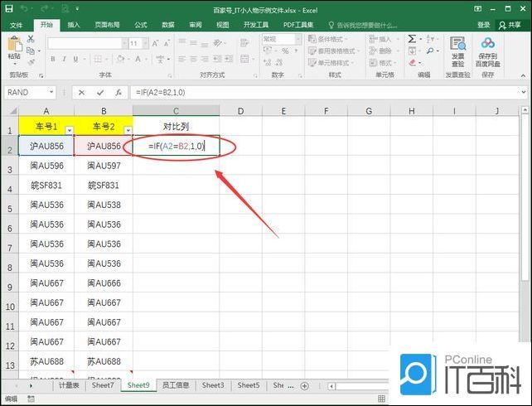Viewport: 532px width, 406px height.
Task: Switch to the 员工信息 sheet tab
Action: click(177, 385)
